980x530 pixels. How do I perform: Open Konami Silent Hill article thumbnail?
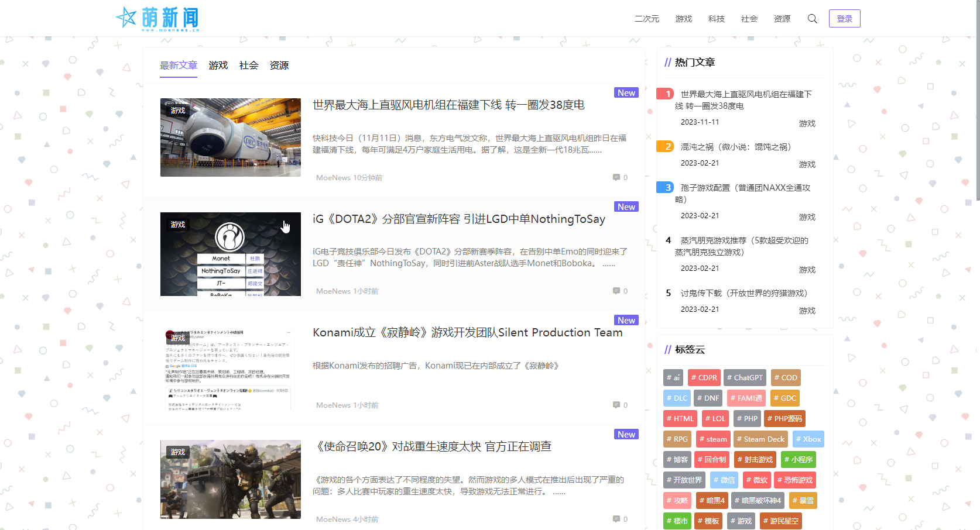[x=231, y=368]
